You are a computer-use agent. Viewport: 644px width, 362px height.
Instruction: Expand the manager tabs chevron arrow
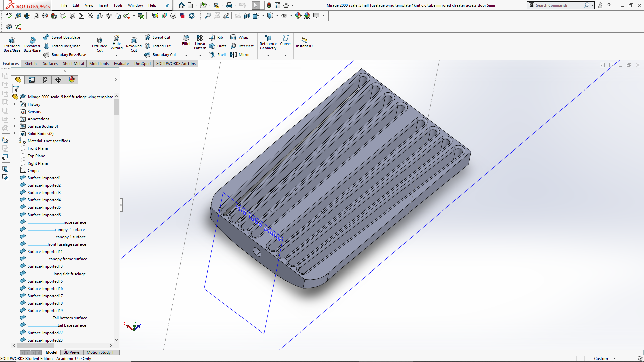pyautogui.click(x=115, y=80)
